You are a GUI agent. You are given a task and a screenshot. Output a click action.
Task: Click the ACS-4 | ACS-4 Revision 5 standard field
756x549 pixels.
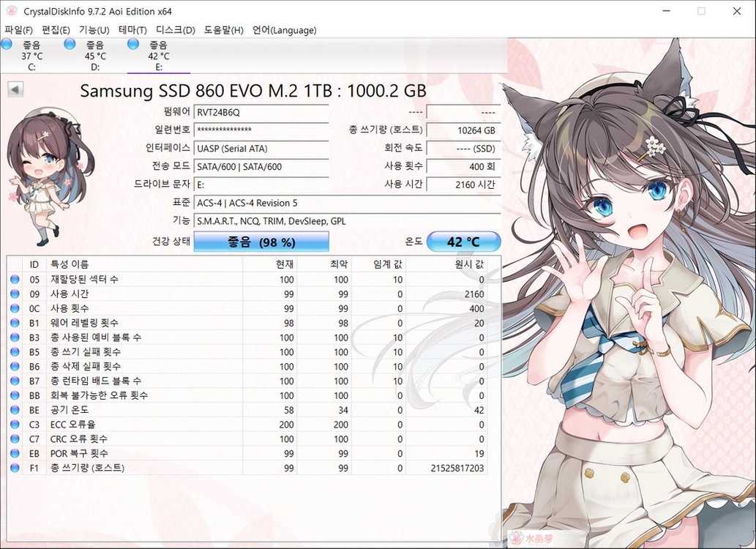[348, 203]
